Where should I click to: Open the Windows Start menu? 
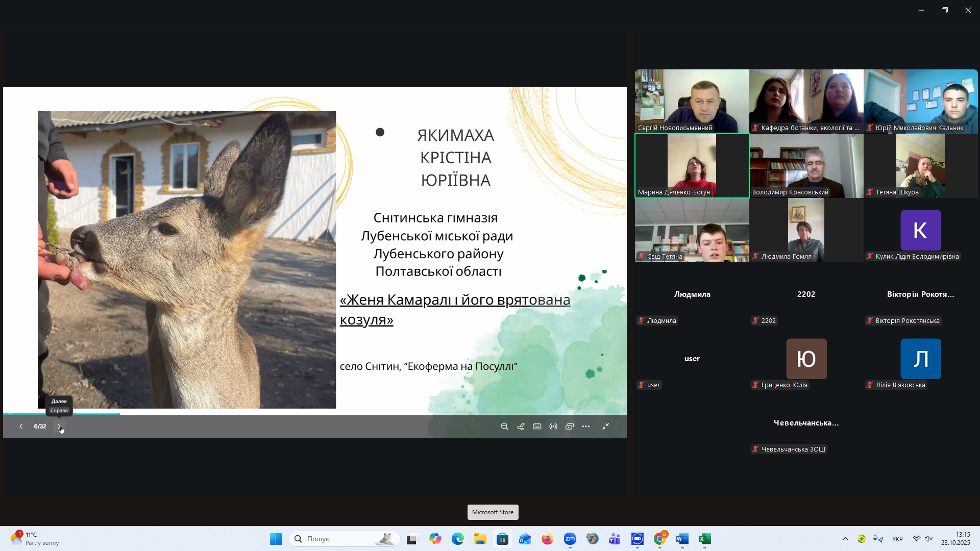276,539
